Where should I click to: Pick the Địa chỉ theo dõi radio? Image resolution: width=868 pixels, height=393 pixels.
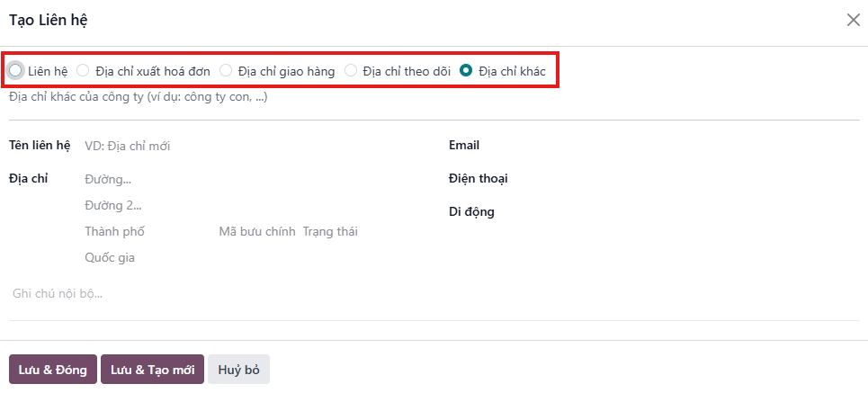351,70
